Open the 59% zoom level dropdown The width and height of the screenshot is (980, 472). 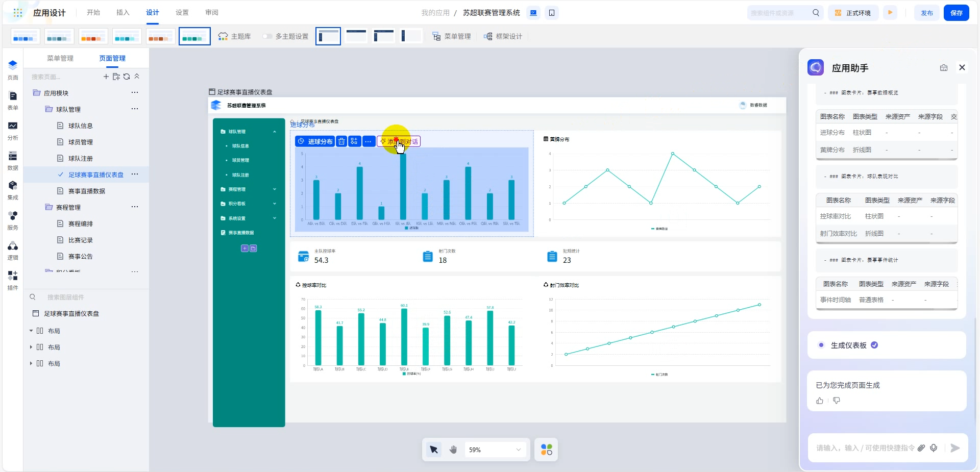coord(495,450)
